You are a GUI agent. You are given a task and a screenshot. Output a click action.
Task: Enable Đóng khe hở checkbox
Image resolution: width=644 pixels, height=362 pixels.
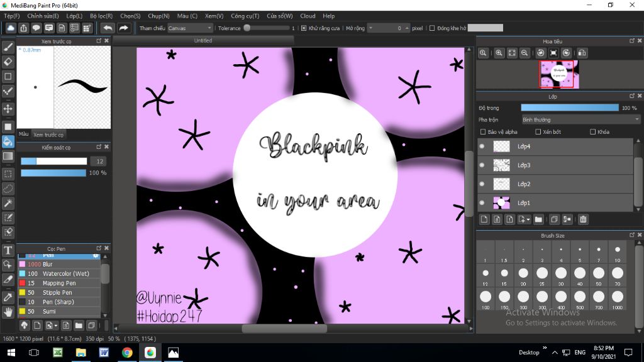432,28
